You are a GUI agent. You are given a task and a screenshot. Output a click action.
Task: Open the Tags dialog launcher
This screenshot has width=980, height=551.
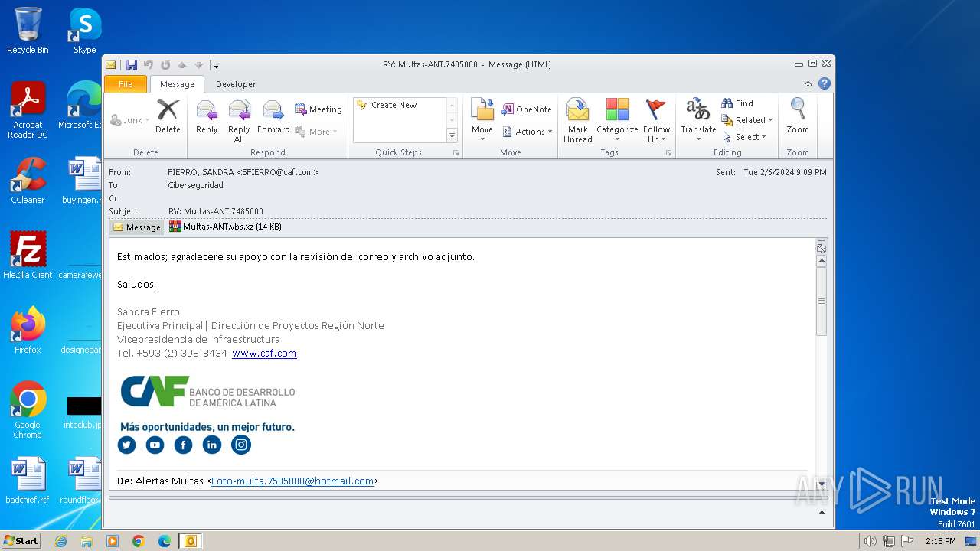(x=668, y=153)
